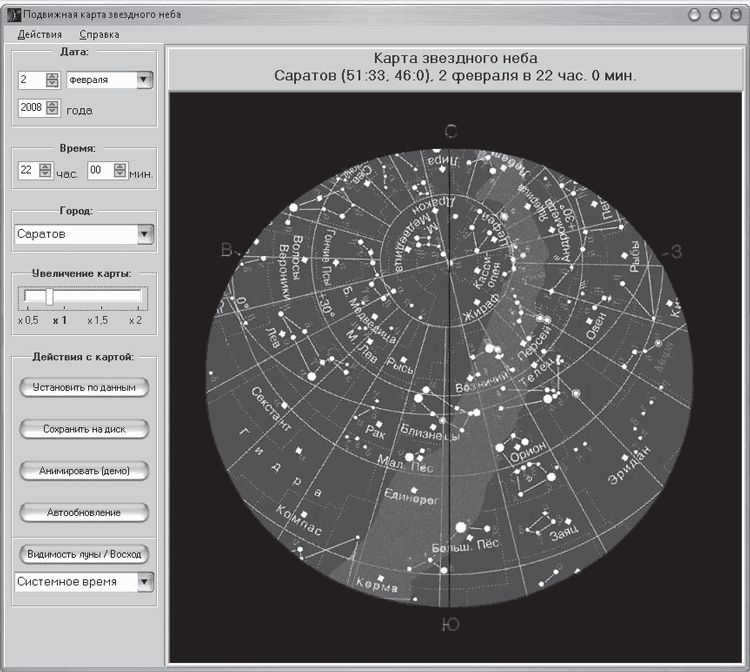Click the Компас constellation label
Image resolution: width=750 pixels, height=672 pixels.
299,519
